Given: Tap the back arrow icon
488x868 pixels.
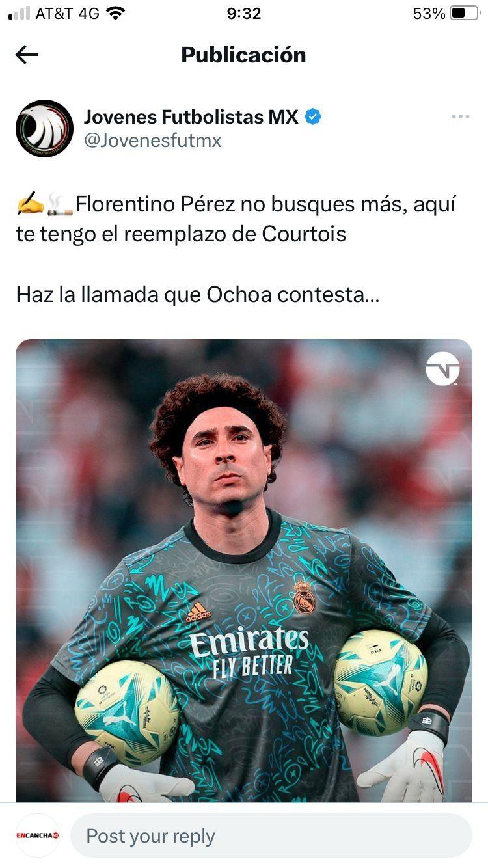Looking at the screenshot, I should click(27, 55).
